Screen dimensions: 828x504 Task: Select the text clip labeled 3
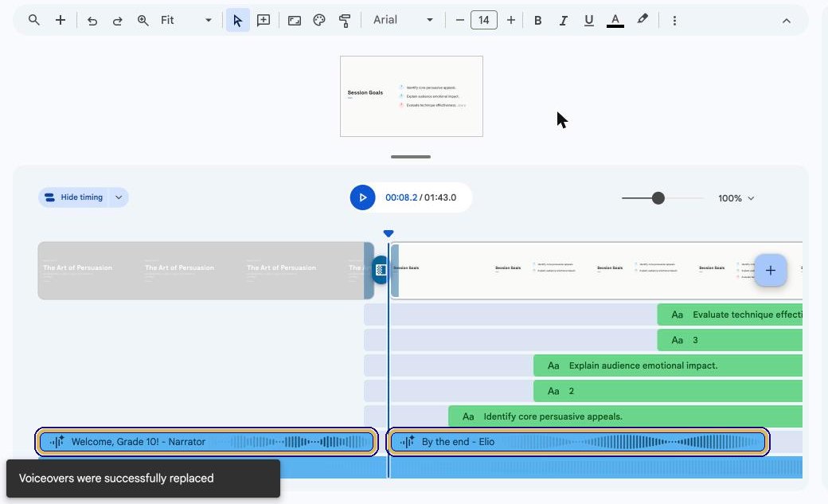[730, 340]
